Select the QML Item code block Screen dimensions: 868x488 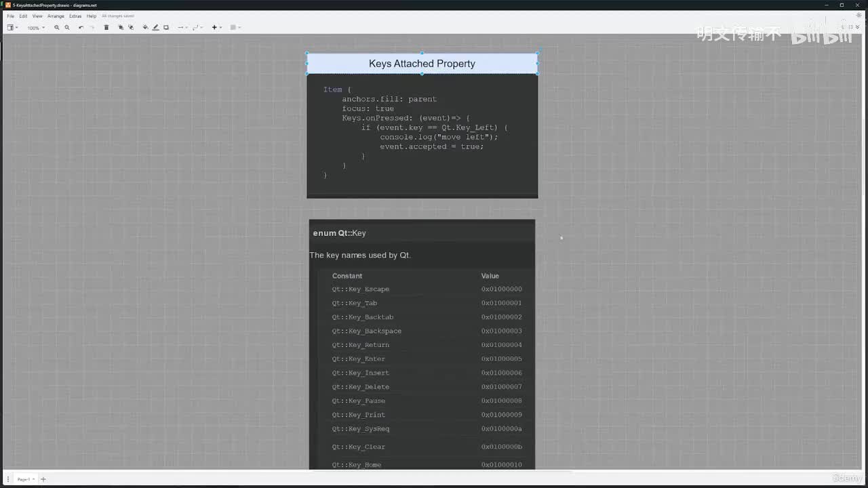click(x=422, y=136)
